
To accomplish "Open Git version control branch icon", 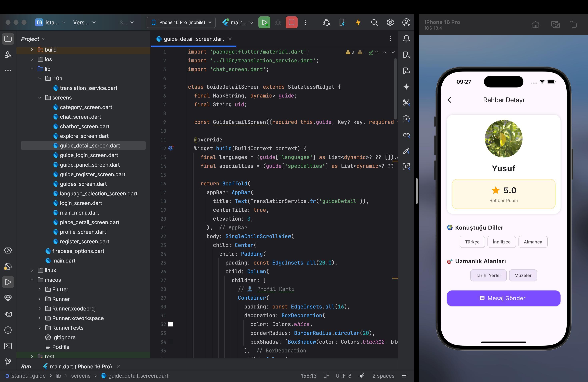I will pyautogui.click(x=8, y=362).
